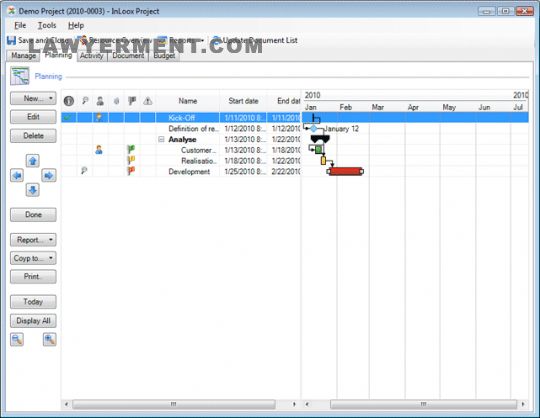Click the move right arrow button
Viewport: 540px width, 418px height.
pos(49,176)
